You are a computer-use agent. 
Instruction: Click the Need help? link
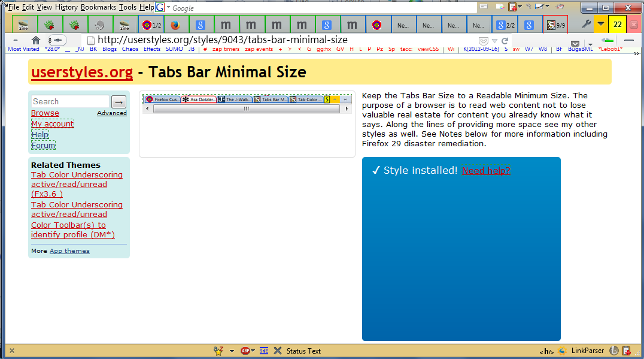click(x=486, y=170)
